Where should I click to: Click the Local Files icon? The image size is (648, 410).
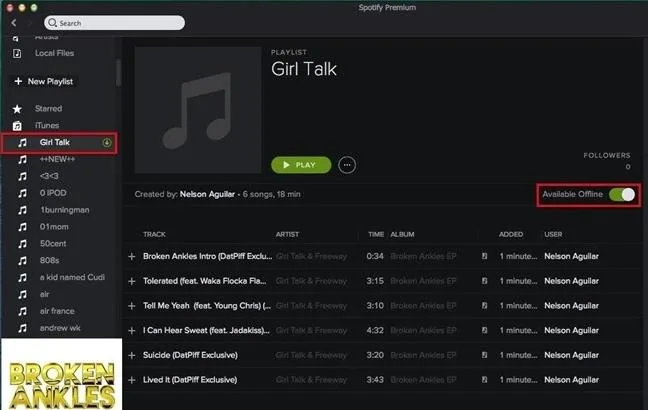coord(17,53)
